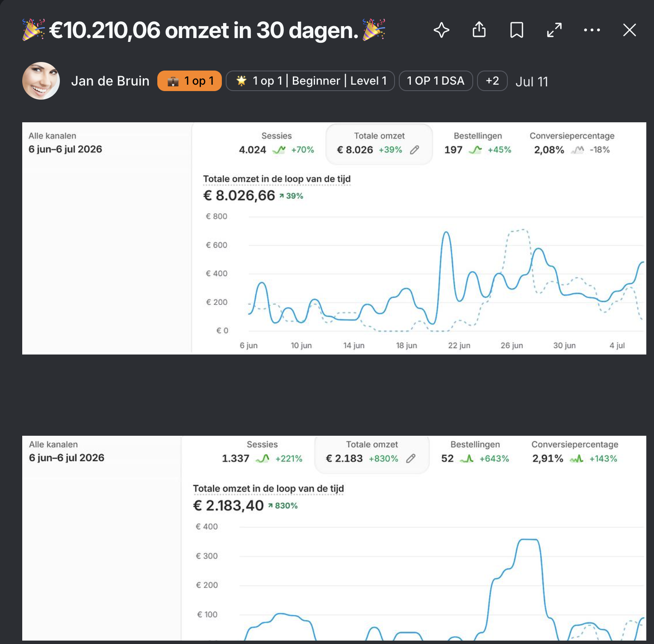Viewport: 654px width, 644px height.
Task: Open Jan de Bruin's profile picture
Action: [x=41, y=81]
